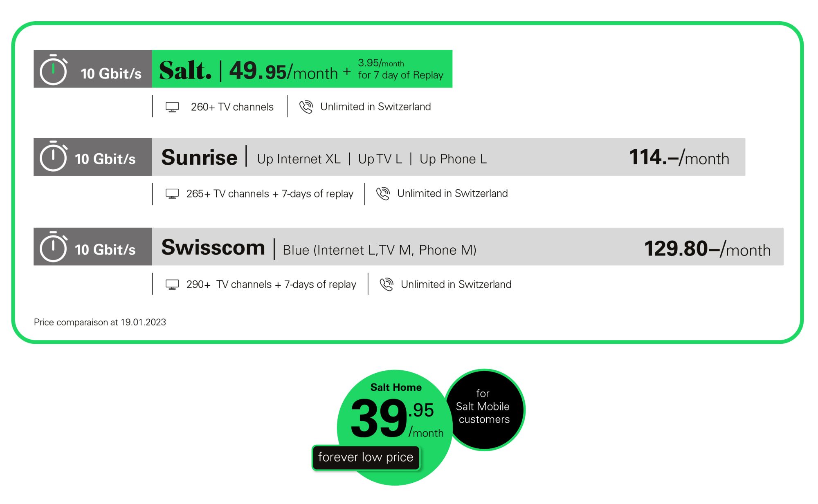Click the 3.95/month Replay add-on text
818x504 pixels.
(x=400, y=69)
